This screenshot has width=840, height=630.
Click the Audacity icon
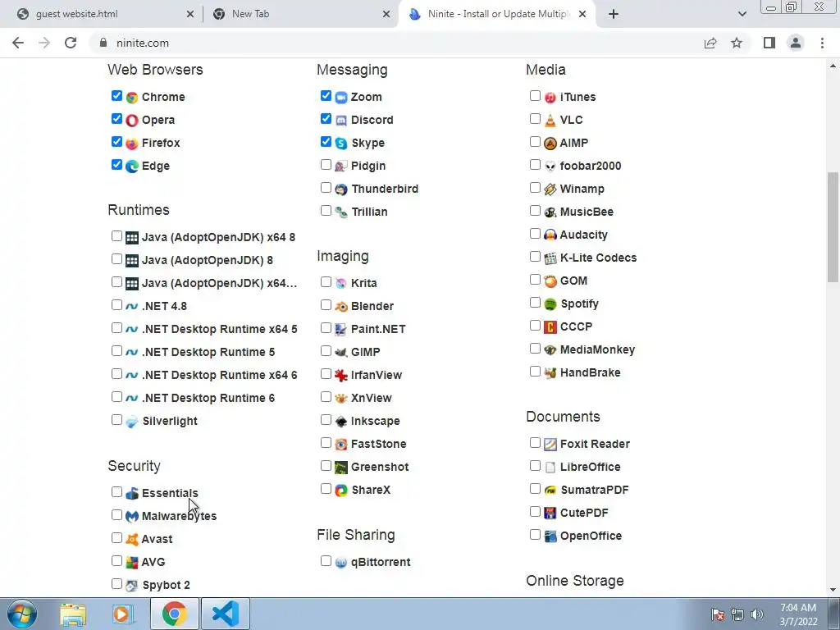point(550,235)
